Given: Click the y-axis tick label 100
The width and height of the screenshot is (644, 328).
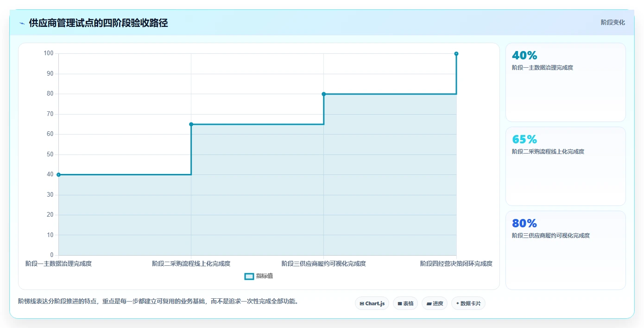Looking at the screenshot, I should 49,53.
